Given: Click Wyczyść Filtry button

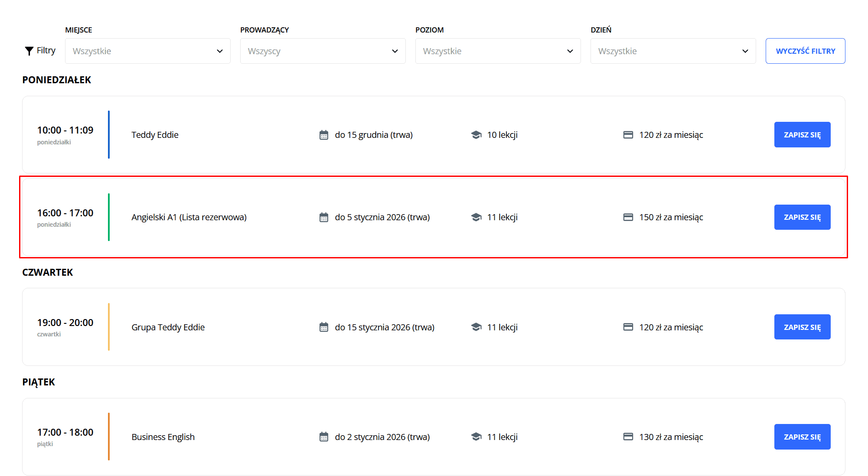Looking at the screenshot, I should [x=805, y=51].
